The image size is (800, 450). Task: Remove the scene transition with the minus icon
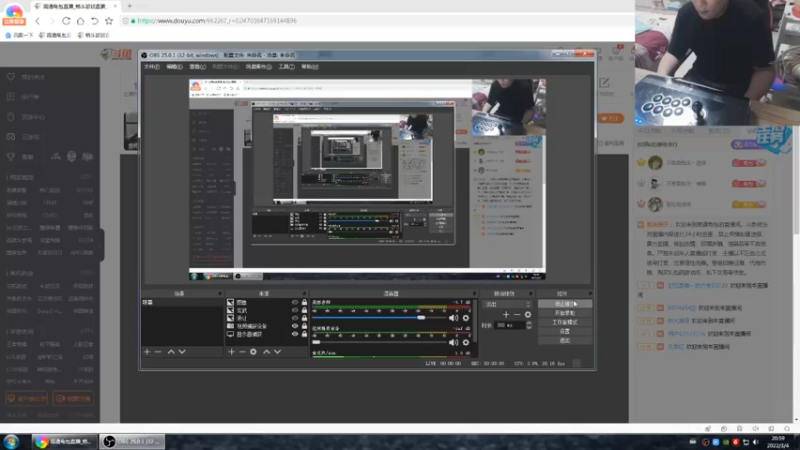coord(517,314)
